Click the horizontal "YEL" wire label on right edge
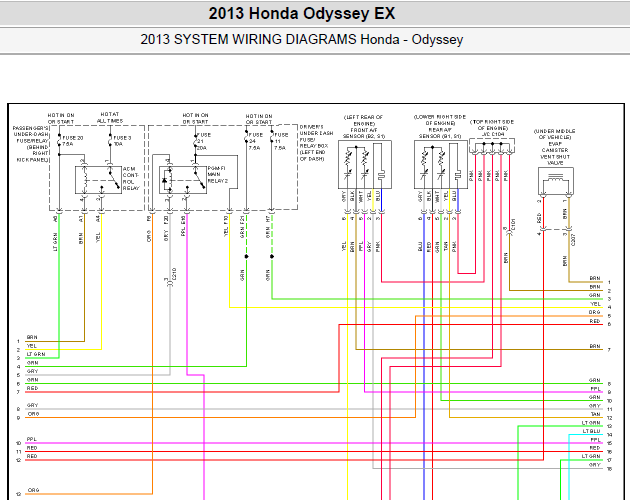The width and height of the screenshot is (630, 500). click(x=595, y=304)
